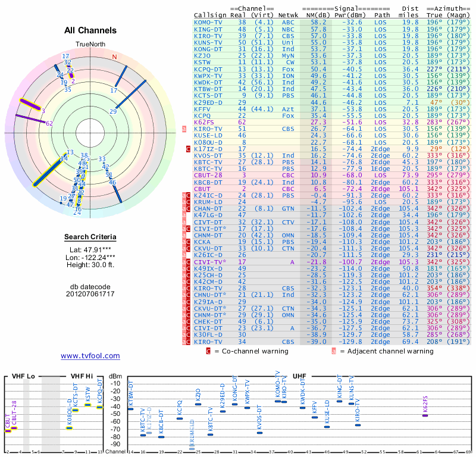Open the www.tvfool.com link

(90, 356)
